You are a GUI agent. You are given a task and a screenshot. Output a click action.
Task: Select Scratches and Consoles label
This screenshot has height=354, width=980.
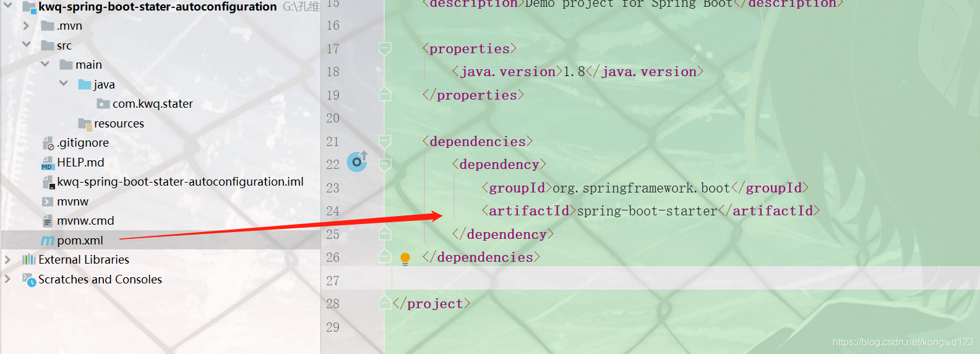coord(100,279)
